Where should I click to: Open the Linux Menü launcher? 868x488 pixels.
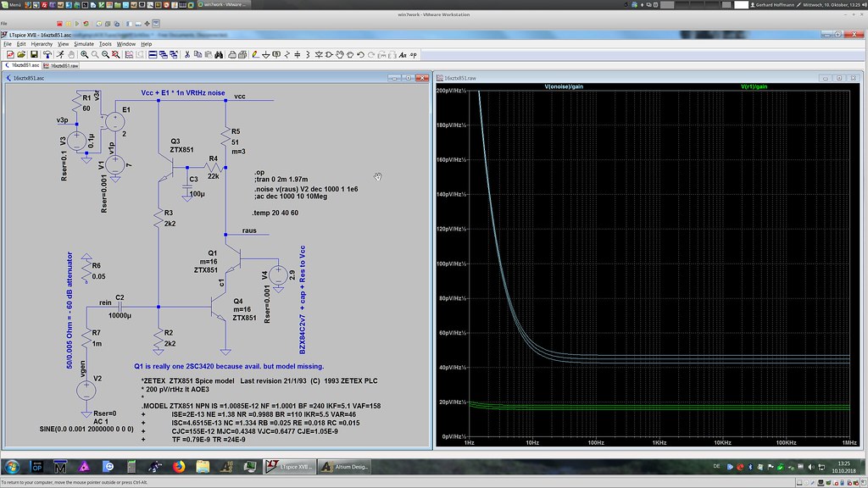pos(11,4)
